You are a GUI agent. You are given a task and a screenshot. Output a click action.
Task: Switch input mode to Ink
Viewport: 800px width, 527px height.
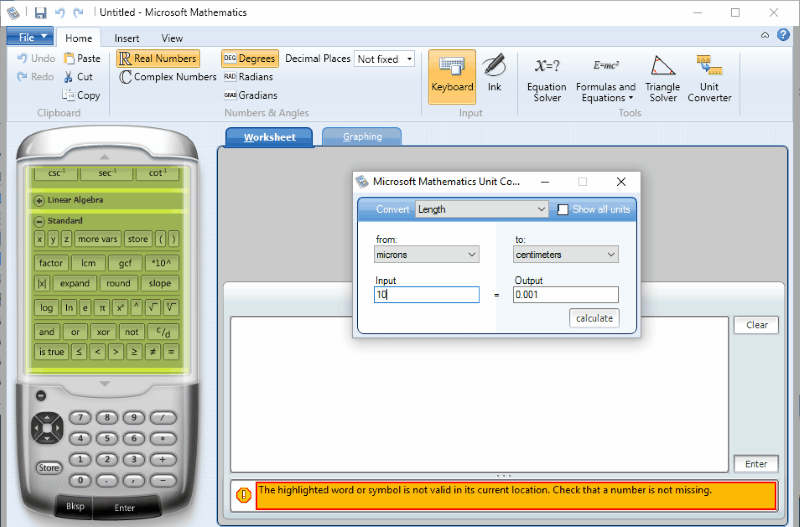494,74
